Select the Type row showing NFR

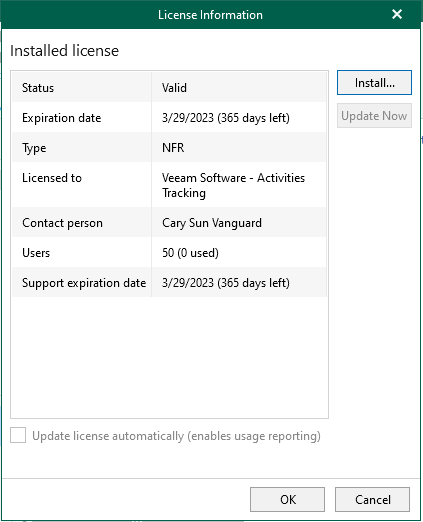point(169,147)
